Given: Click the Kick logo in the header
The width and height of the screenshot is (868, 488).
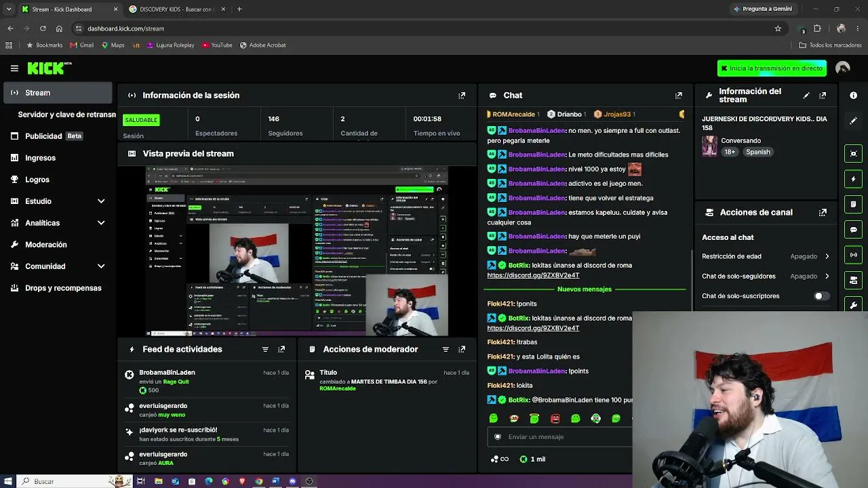Looking at the screenshot, I should point(49,68).
